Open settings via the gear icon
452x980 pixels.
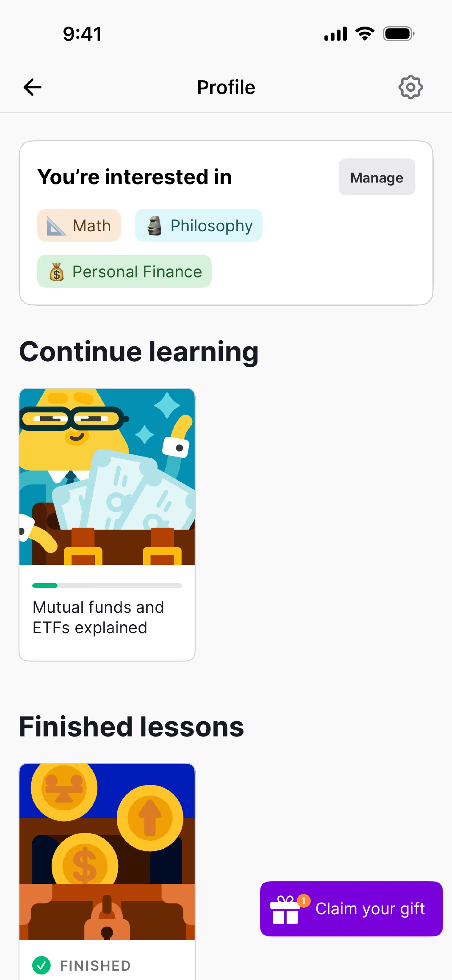point(410,87)
